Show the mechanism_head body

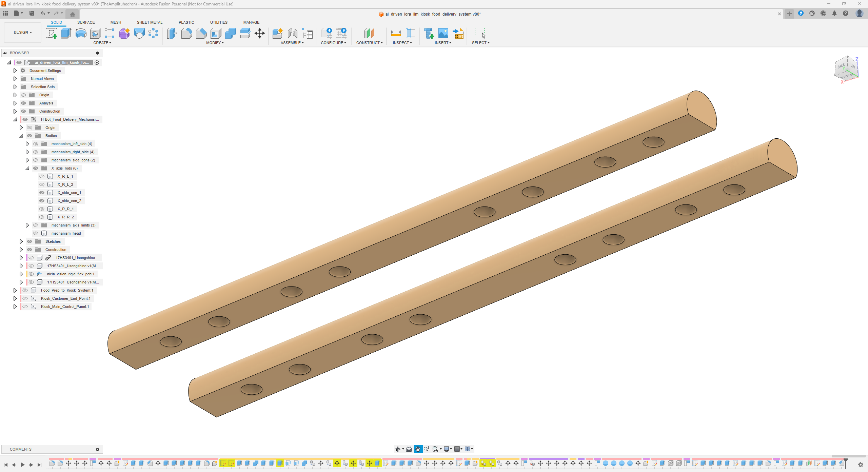[36, 233]
